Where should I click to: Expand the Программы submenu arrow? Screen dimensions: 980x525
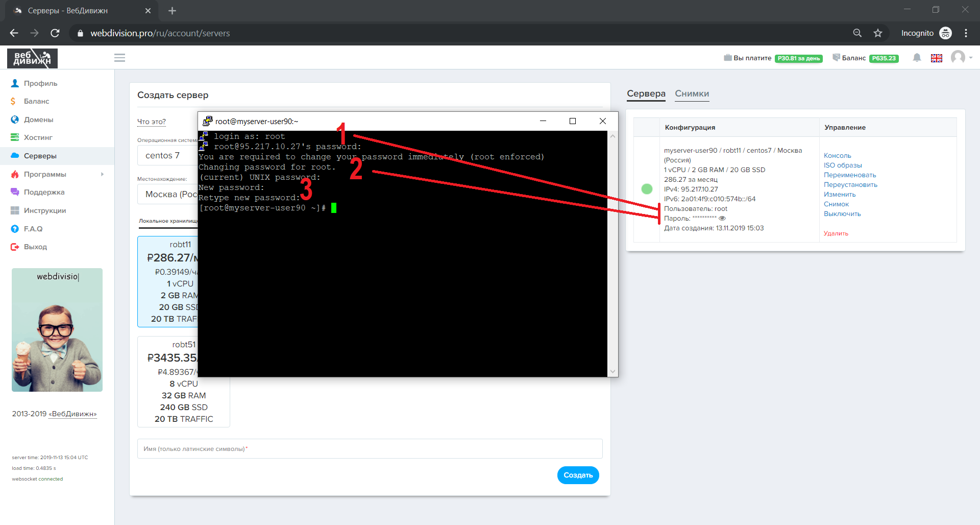pos(103,174)
